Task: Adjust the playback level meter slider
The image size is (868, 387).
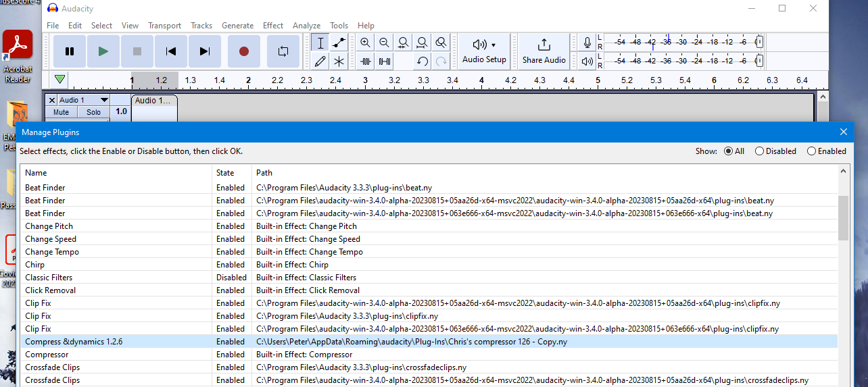Action: tap(759, 61)
